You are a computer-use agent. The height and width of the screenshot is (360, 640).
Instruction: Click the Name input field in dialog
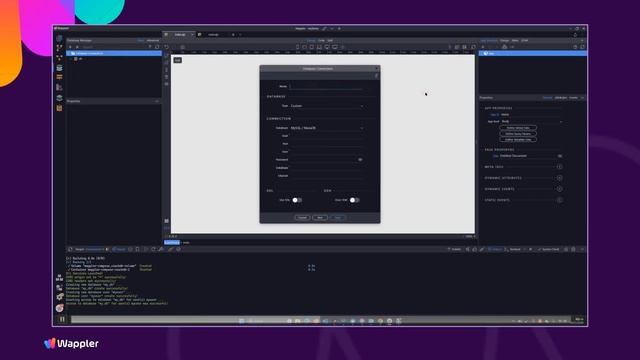326,87
